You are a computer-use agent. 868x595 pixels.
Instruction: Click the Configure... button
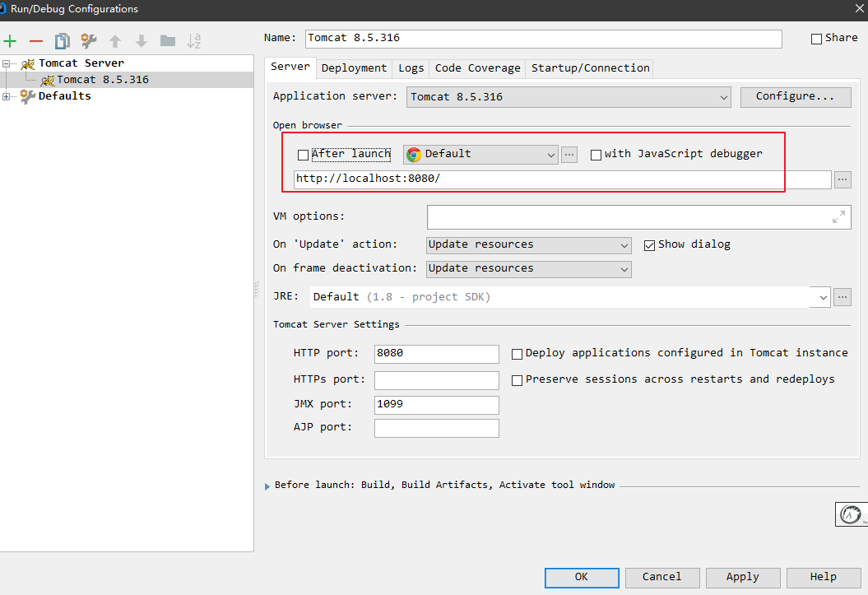point(795,96)
